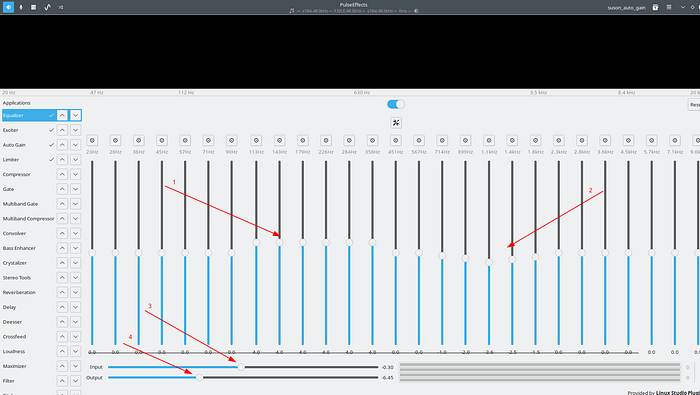Click the crossed tools icon below the equalizer switch
700x395 pixels.
[396, 122]
